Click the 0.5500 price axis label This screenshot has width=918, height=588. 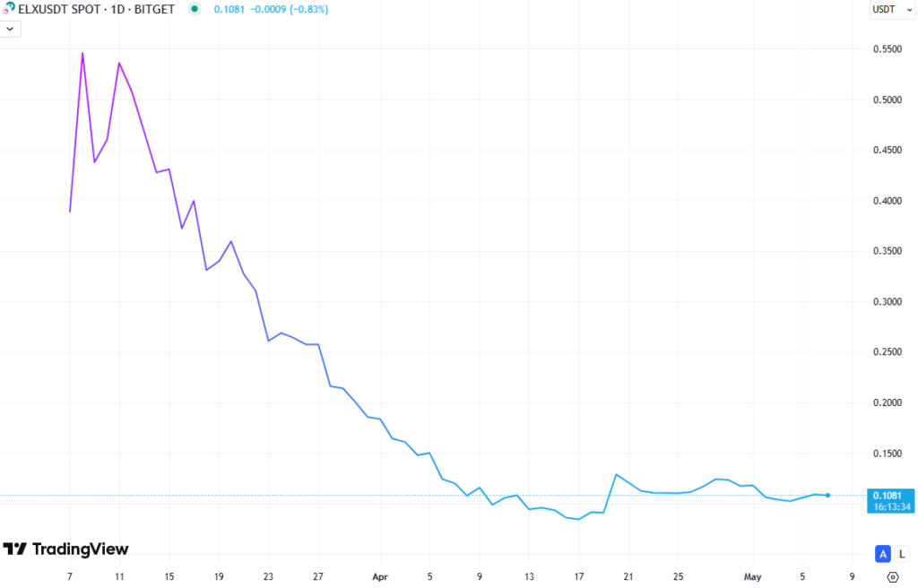887,49
